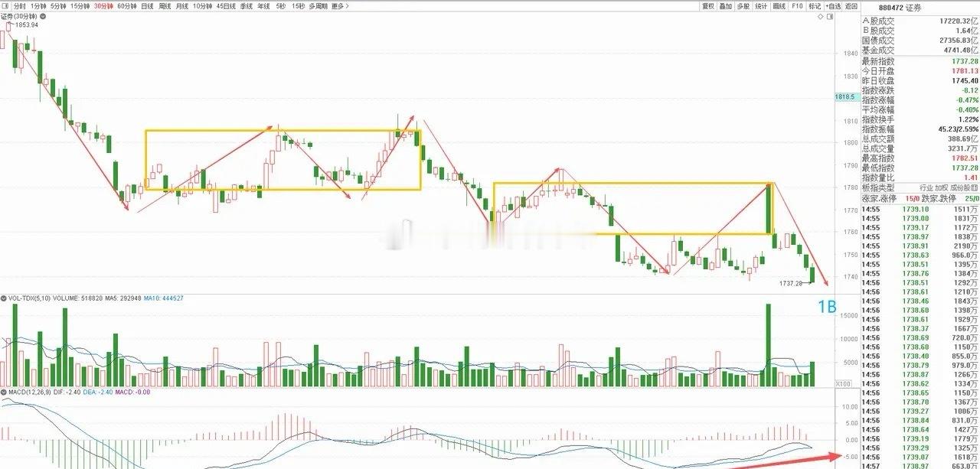Select the 5秒 period tab

coord(280,5)
